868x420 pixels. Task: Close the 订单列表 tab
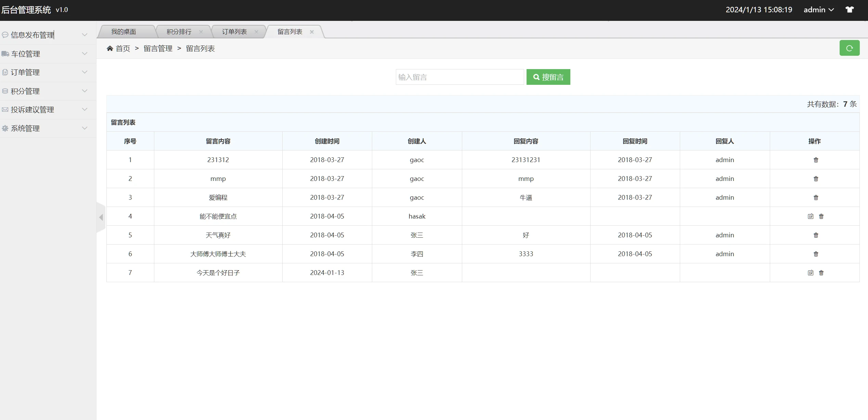click(x=256, y=32)
